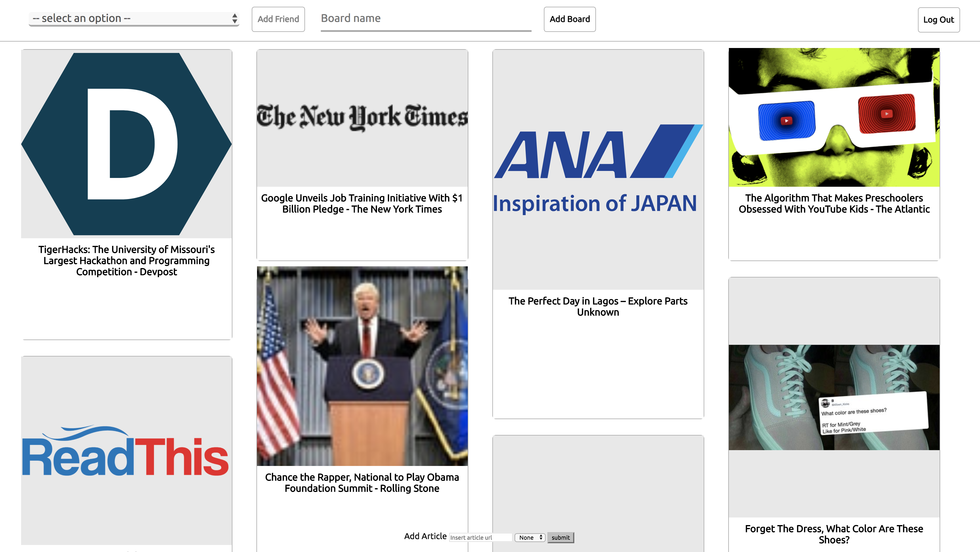Image resolution: width=980 pixels, height=552 pixels.
Task: Open the Devpost hexagon logo card image
Action: click(x=126, y=144)
